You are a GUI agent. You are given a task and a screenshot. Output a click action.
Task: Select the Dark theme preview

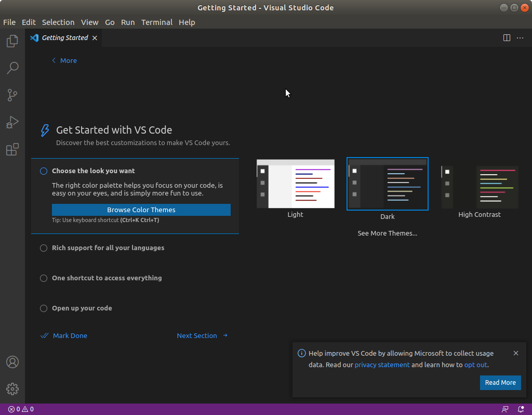388,184
